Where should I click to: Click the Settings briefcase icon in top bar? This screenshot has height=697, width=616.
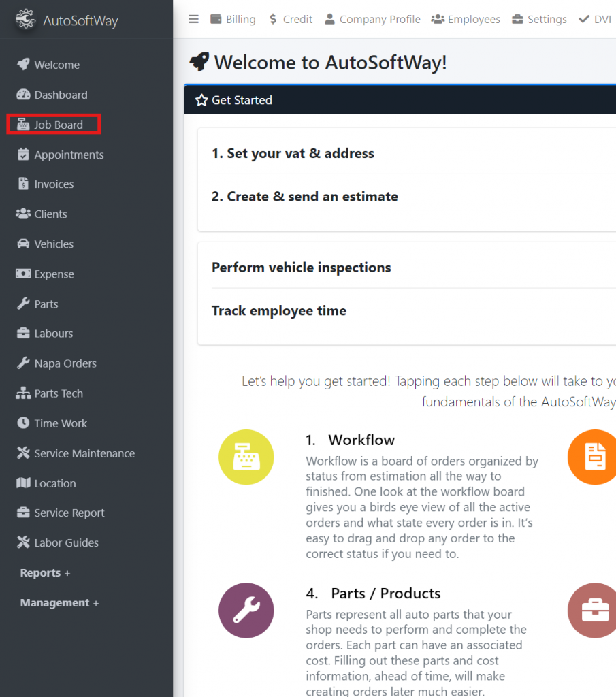coord(517,19)
